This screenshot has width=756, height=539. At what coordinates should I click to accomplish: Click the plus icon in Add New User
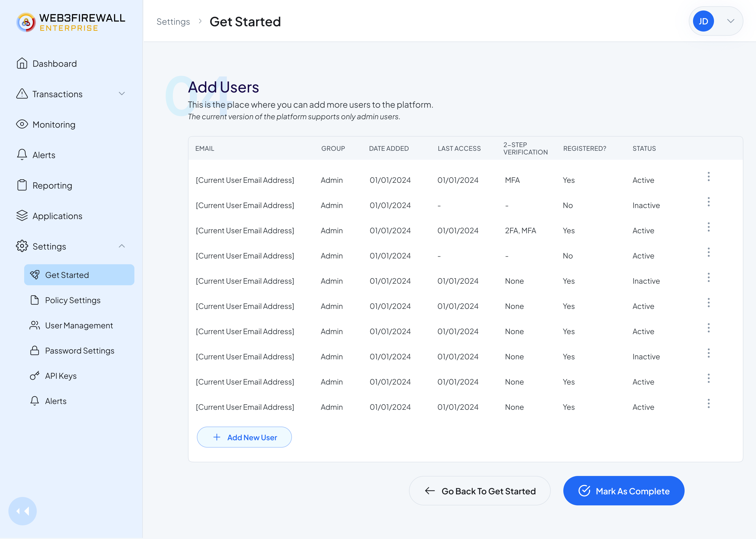217,437
